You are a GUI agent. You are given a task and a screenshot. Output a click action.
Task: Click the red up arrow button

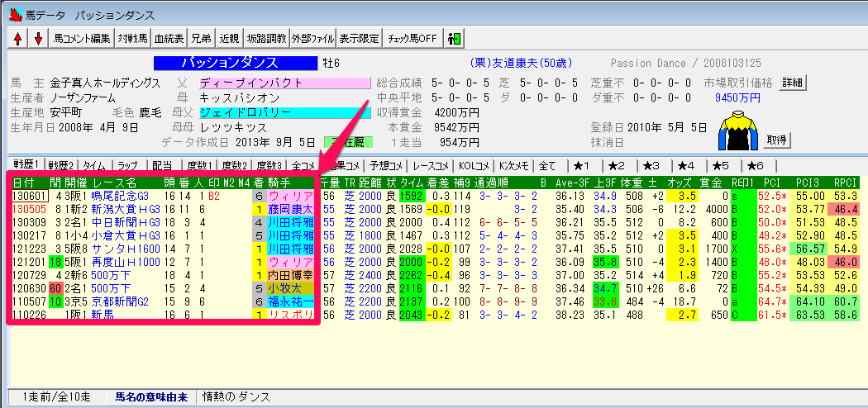[18, 38]
